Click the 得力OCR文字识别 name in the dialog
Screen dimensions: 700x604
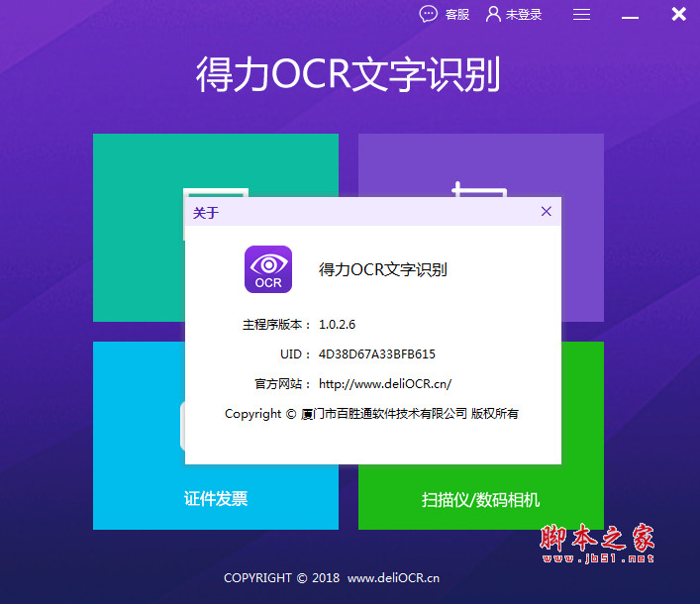point(382,269)
